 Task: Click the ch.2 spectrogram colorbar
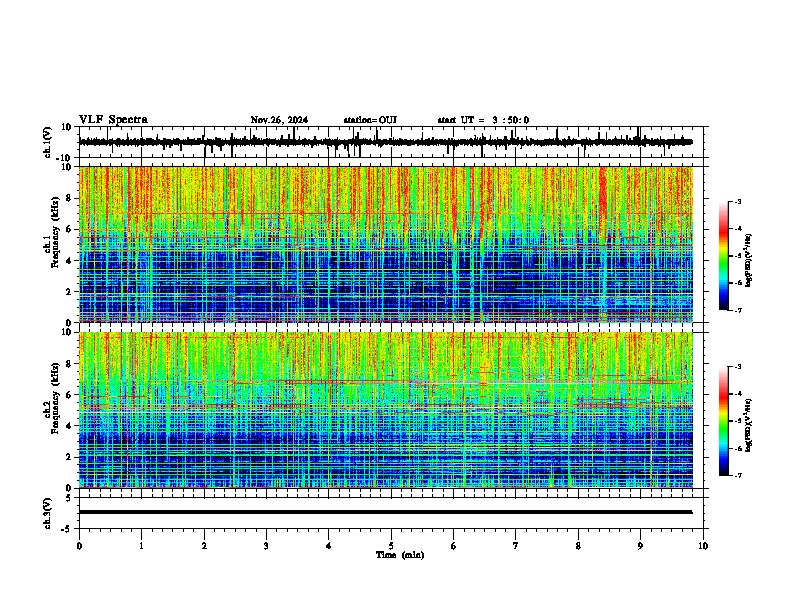pyautogui.click(x=724, y=421)
